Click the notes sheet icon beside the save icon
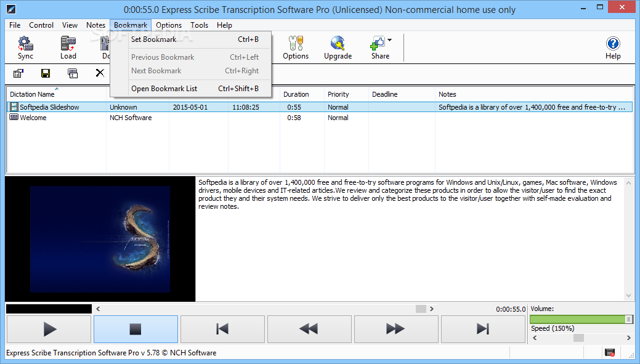This screenshot has height=364, width=640. (x=73, y=73)
